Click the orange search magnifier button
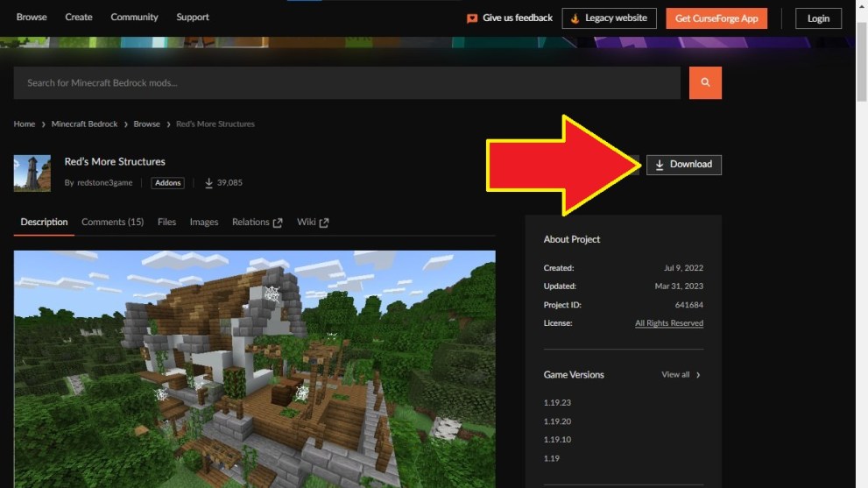The height and width of the screenshot is (488, 868). pos(705,82)
